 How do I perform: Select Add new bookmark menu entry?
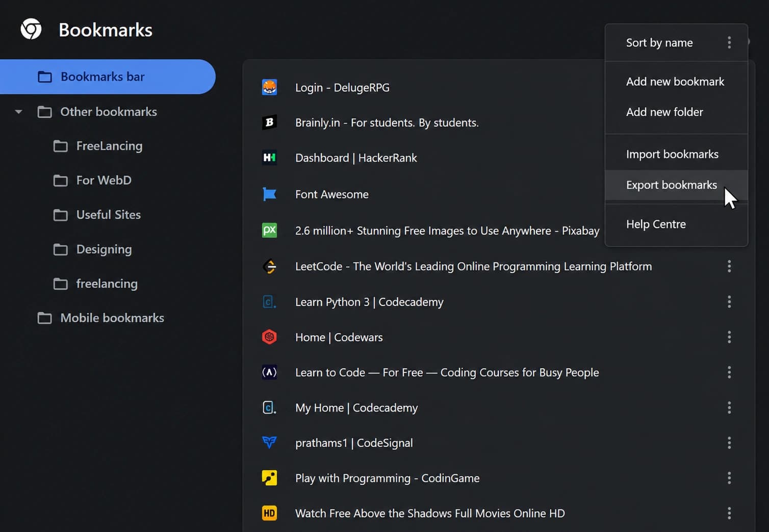tap(676, 82)
